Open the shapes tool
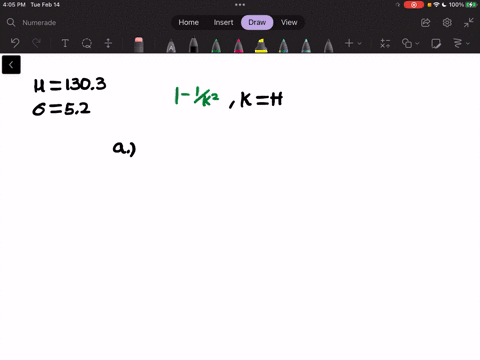Screen dimensions: 480x360 click(x=407, y=43)
